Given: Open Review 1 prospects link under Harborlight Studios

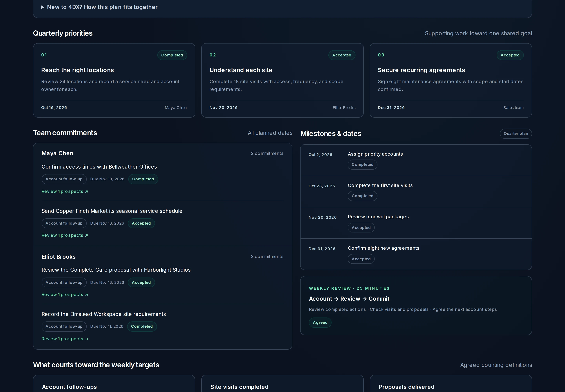Looking at the screenshot, I should click(x=65, y=295).
